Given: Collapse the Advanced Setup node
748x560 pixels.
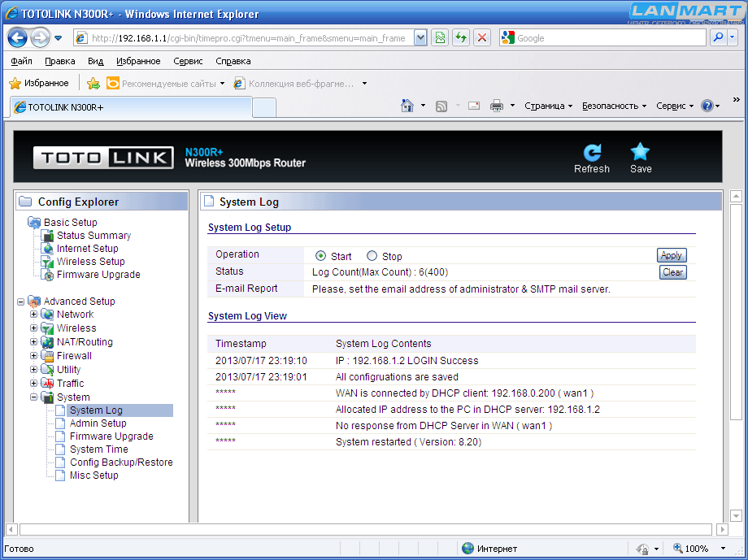Looking at the screenshot, I should 20,302.
